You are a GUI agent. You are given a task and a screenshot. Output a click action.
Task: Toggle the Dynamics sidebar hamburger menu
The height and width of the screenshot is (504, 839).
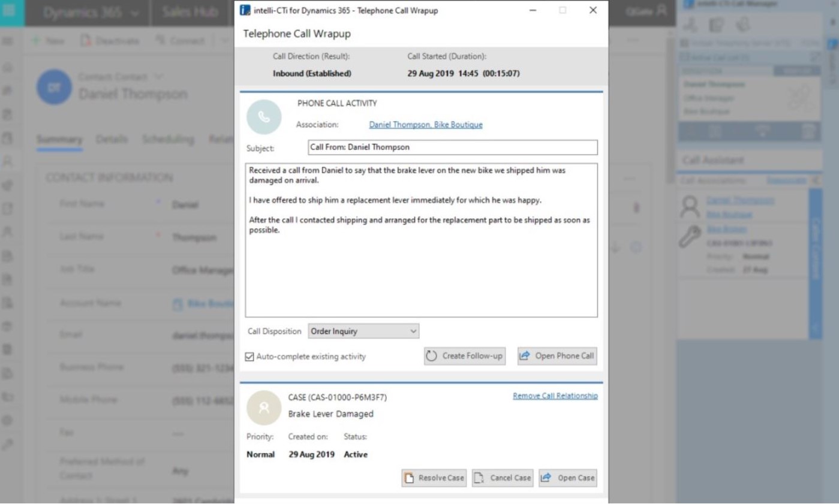8,41
